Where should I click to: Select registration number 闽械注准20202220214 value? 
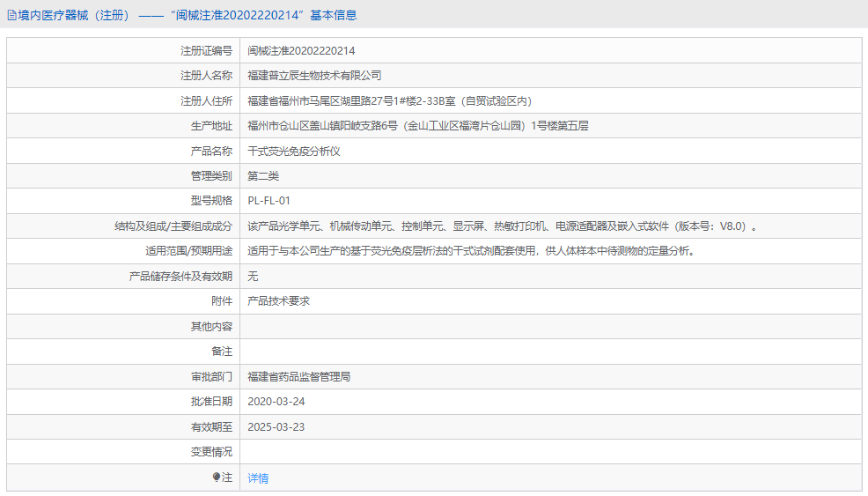pyautogui.click(x=301, y=51)
